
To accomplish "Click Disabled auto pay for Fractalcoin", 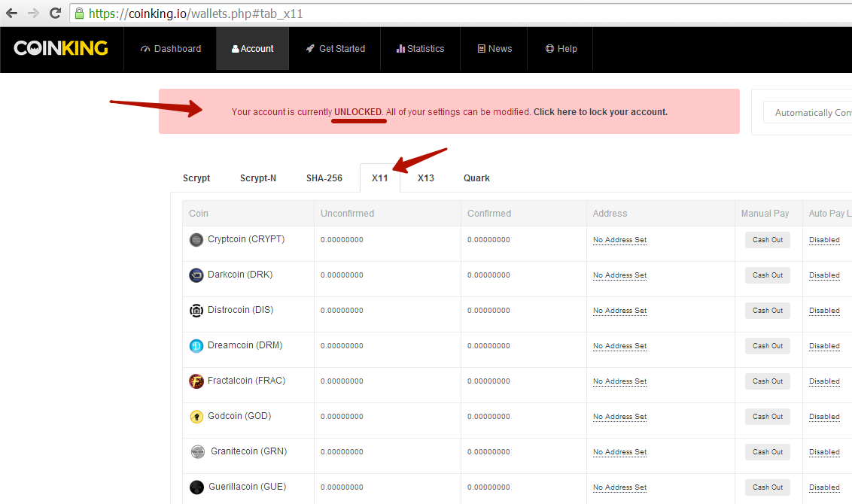I will click(x=824, y=381).
